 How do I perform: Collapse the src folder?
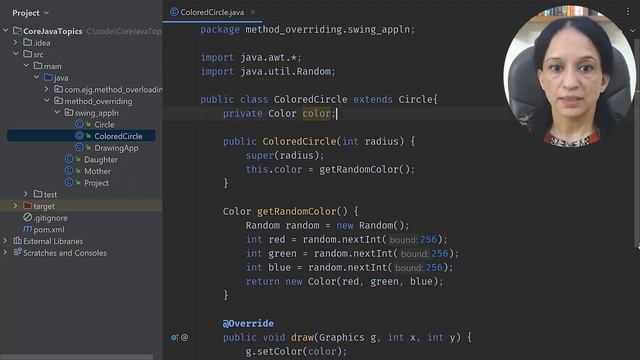click(16, 54)
